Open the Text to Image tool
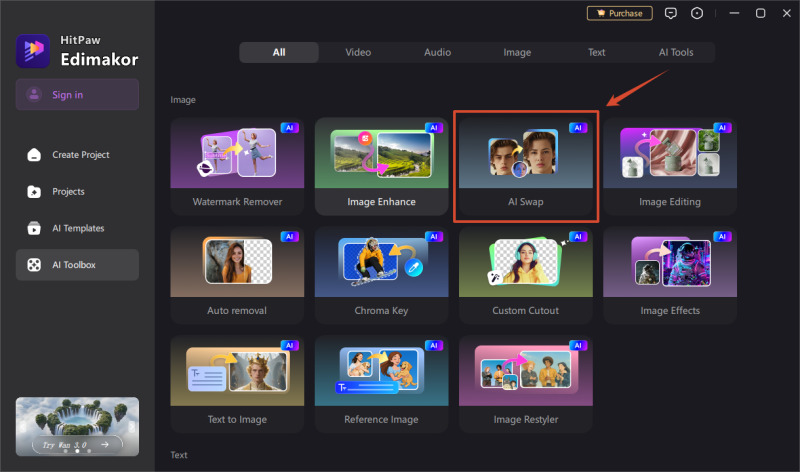This screenshot has width=800, height=472. click(237, 384)
